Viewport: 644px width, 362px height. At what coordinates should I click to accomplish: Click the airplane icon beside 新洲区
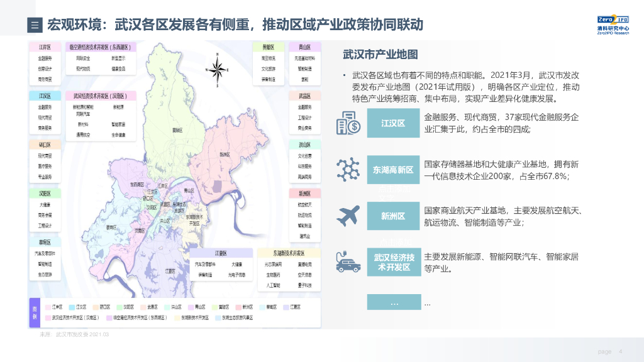pyautogui.click(x=348, y=216)
